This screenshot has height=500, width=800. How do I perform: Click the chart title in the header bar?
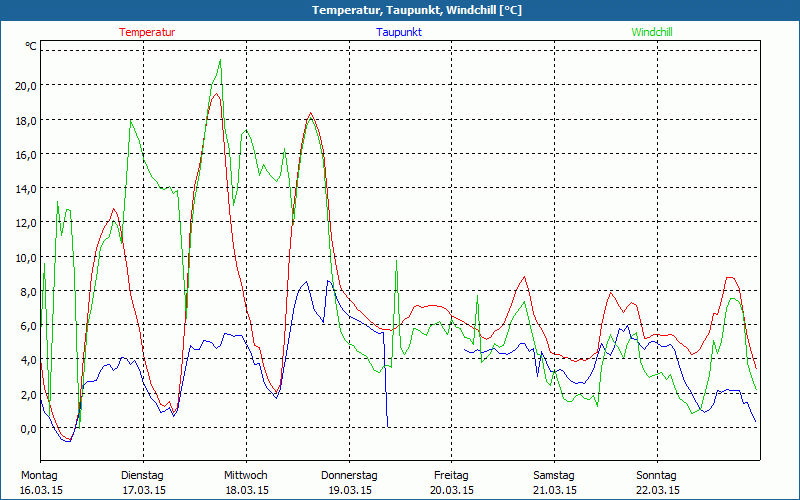(x=400, y=10)
